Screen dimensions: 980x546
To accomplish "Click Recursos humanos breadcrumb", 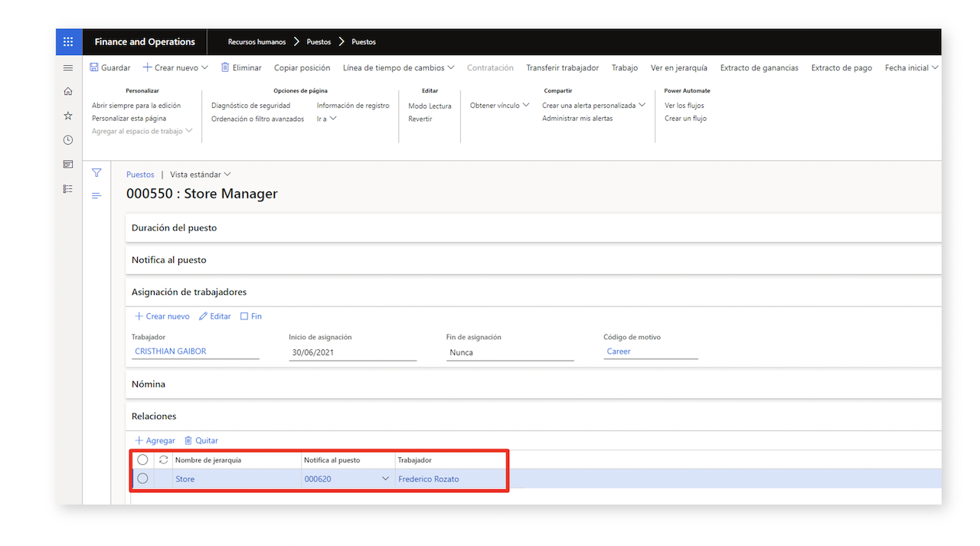I will 257,42.
